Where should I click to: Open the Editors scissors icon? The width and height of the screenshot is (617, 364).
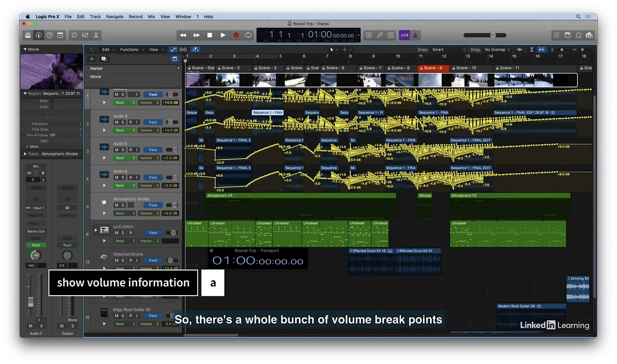(x=96, y=35)
